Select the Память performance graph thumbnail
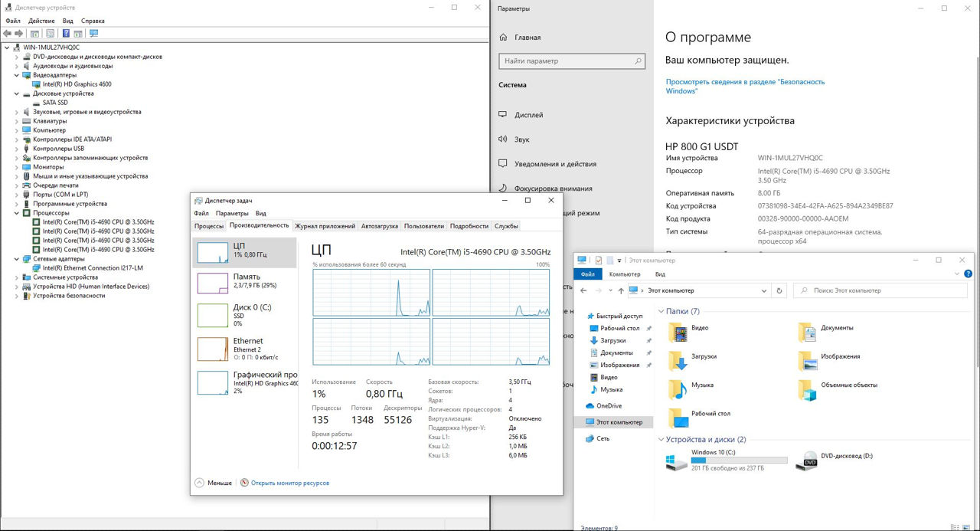Screen dimensions: 980x531 [x=213, y=283]
